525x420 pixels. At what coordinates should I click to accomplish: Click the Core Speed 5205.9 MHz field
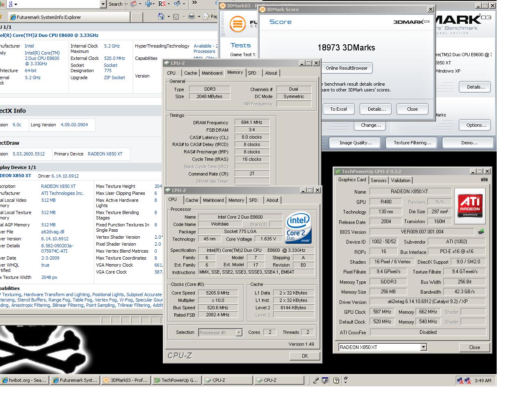tap(218, 293)
